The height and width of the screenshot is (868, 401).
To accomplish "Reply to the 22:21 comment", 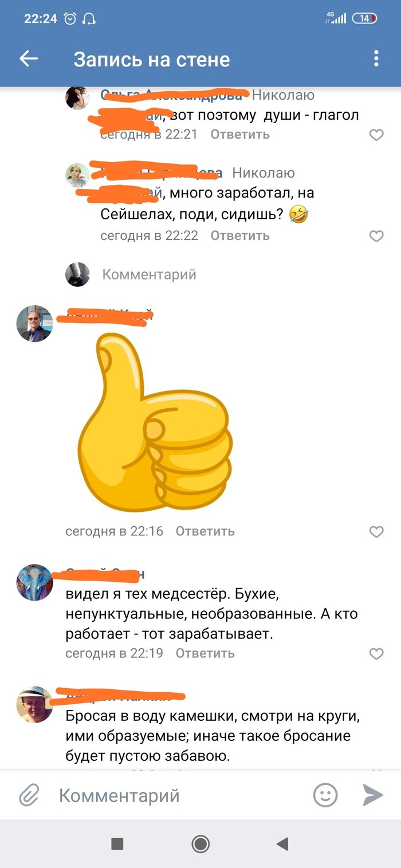I will tap(240, 135).
